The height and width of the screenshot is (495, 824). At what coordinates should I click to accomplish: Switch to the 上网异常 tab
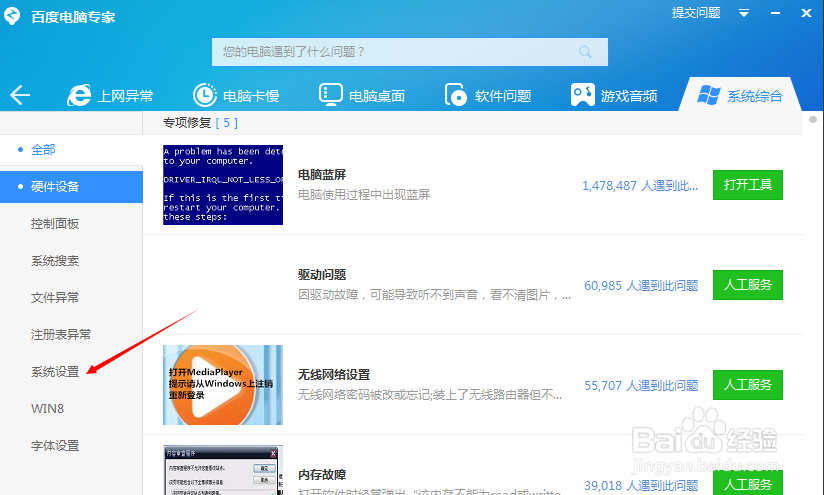(110, 96)
